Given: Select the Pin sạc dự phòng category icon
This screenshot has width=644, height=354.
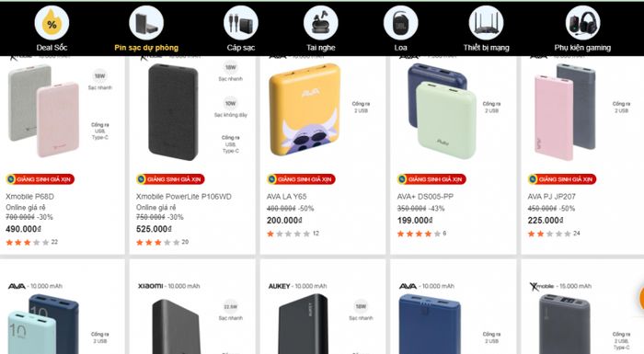Looking at the screenshot, I should 146,23.
